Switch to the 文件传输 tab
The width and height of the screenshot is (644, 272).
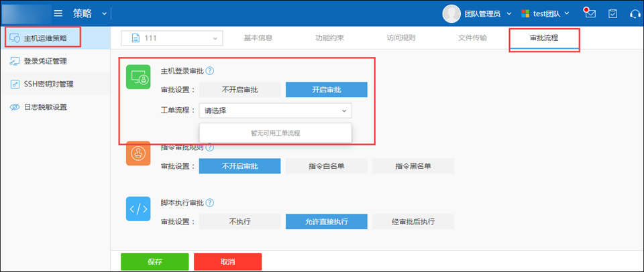472,38
